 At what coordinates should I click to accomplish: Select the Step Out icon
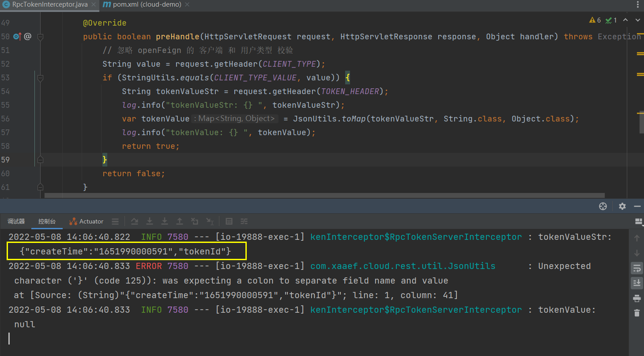pyautogui.click(x=179, y=221)
